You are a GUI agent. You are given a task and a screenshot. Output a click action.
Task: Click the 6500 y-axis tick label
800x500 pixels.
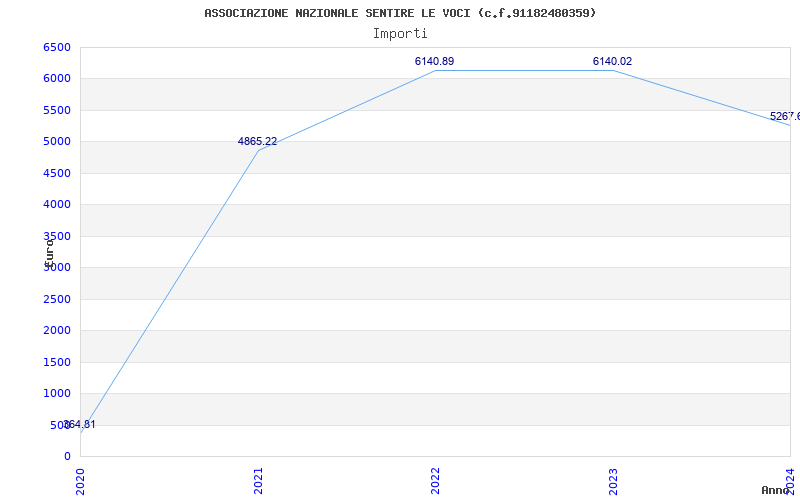(x=57, y=47)
